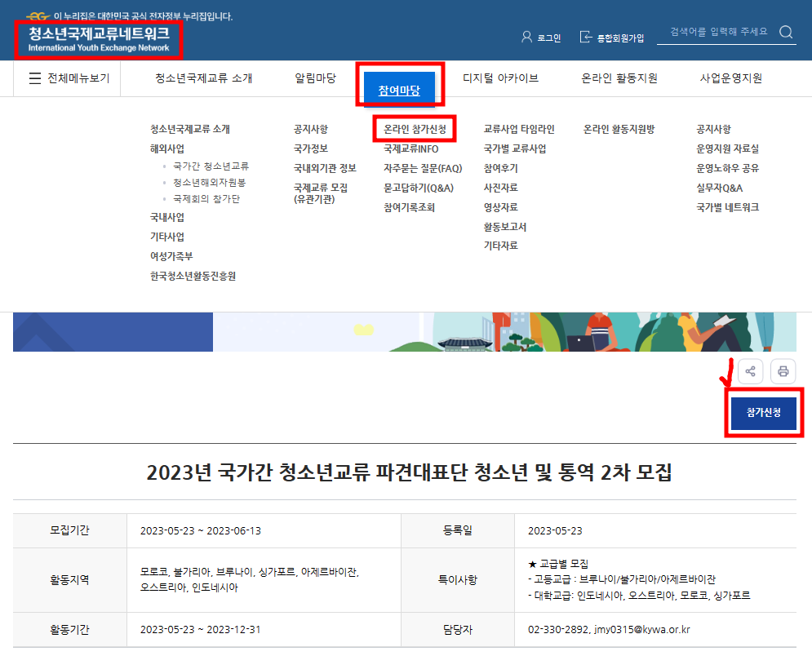Open 해외사업 submenu item
This screenshot has height=656, width=812.
167,148
